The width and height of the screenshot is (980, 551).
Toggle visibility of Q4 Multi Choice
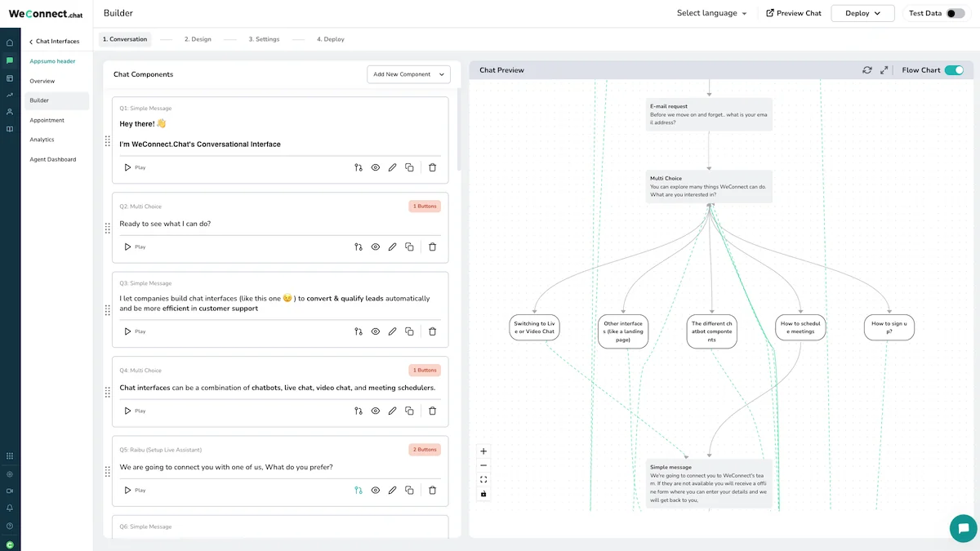(376, 411)
